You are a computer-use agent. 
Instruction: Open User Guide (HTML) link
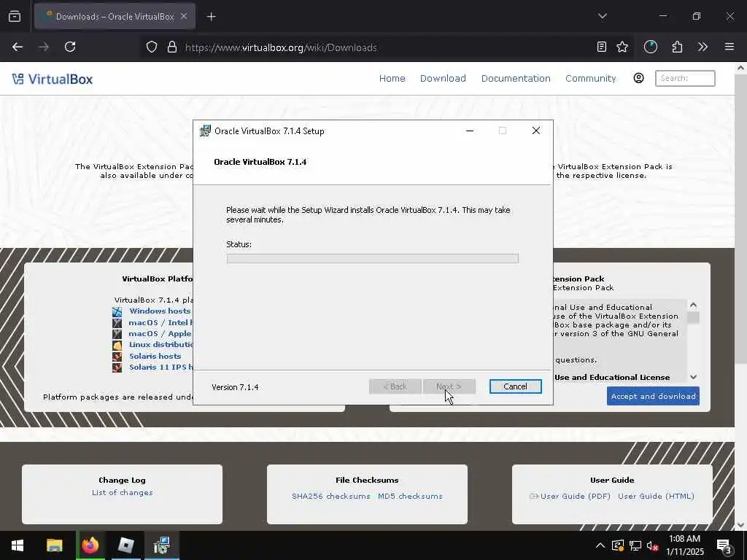[x=656, y=496]
